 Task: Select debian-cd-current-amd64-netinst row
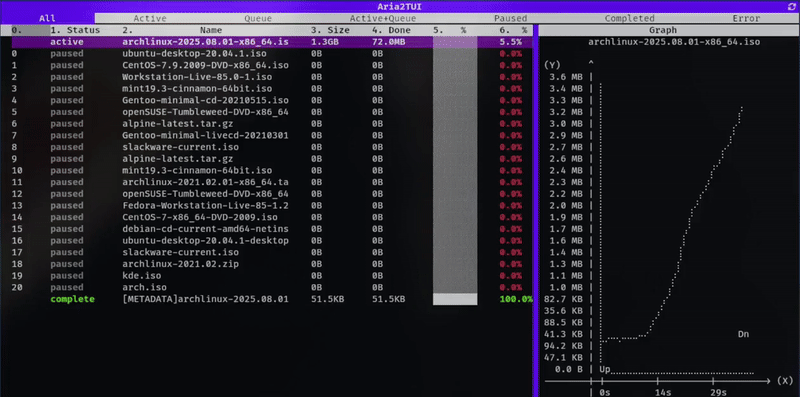point(271,229)
